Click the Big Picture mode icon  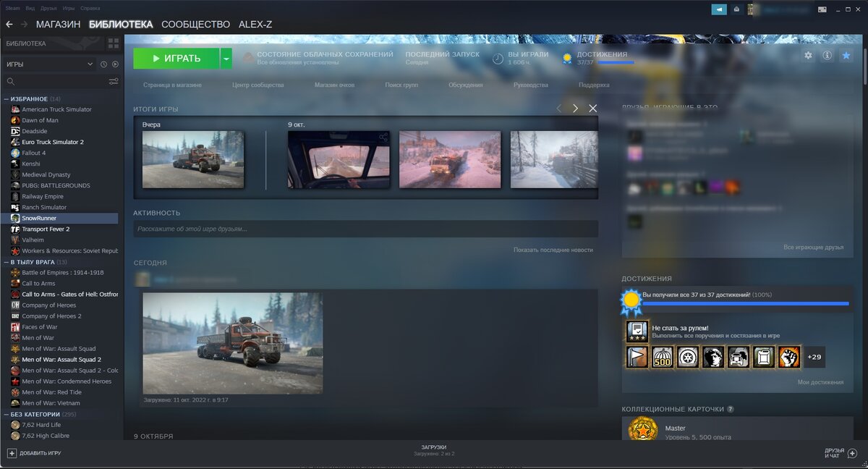(x=822, y=9)
